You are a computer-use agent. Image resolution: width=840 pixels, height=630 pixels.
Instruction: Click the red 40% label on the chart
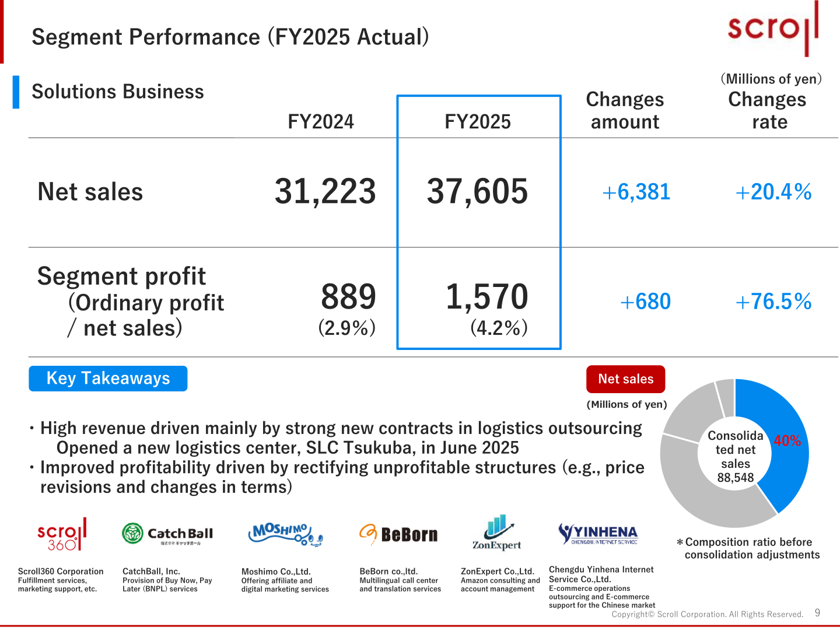[787, 441]
